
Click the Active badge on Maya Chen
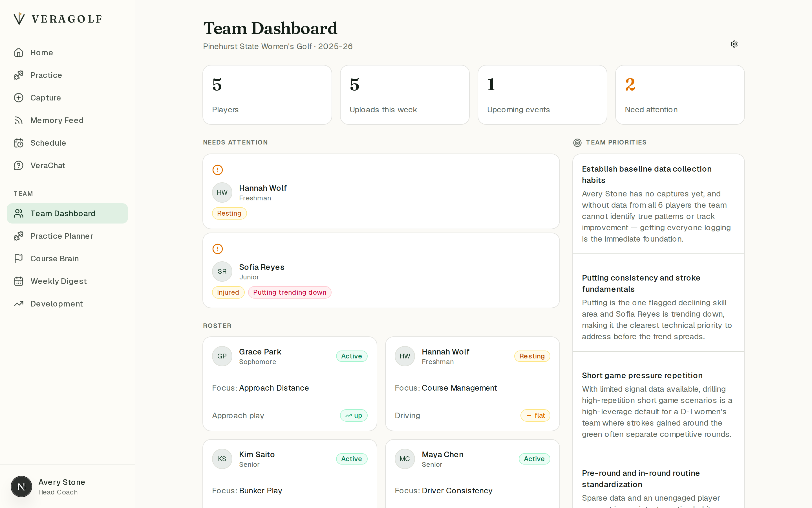point(534,459)
